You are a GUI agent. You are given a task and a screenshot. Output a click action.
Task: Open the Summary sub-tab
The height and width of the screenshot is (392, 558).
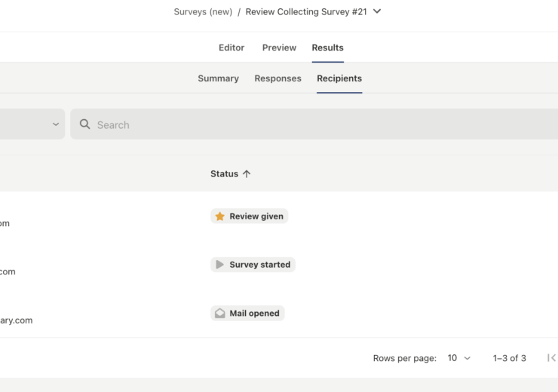(x=218, y=78)
